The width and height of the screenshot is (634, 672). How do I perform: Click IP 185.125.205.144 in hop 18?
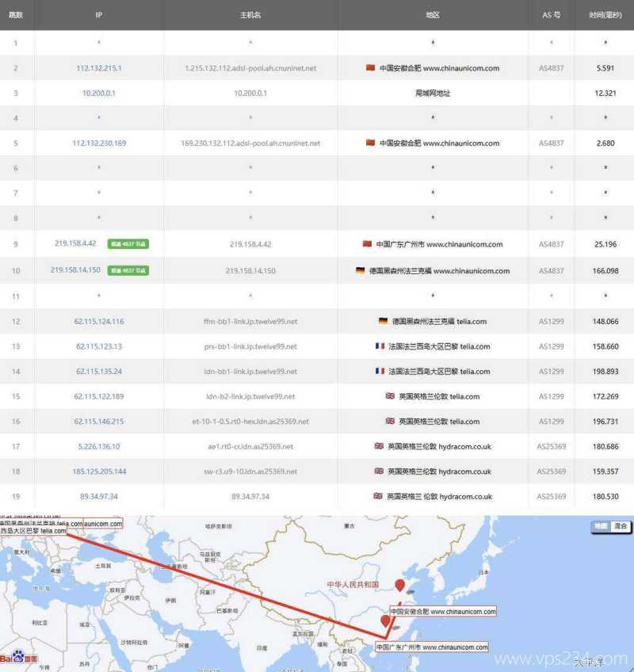pyautogui.click(x=99, y=472)
